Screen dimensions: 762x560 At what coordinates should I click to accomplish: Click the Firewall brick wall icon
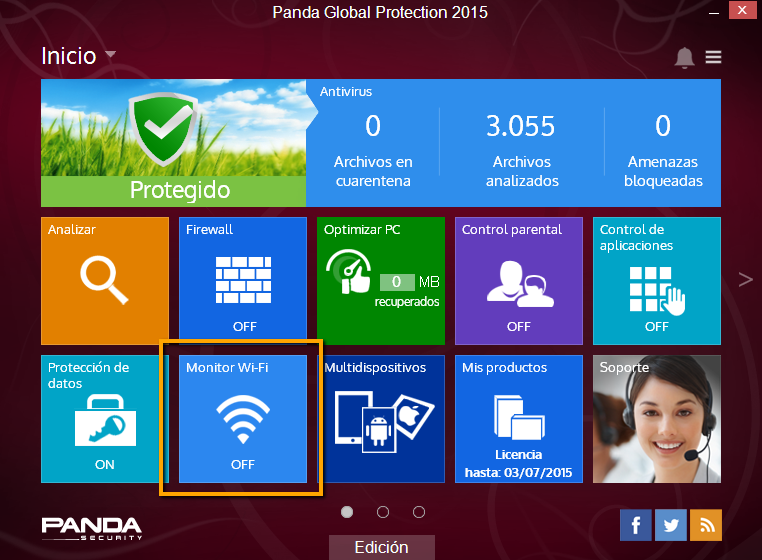[243, 280]
